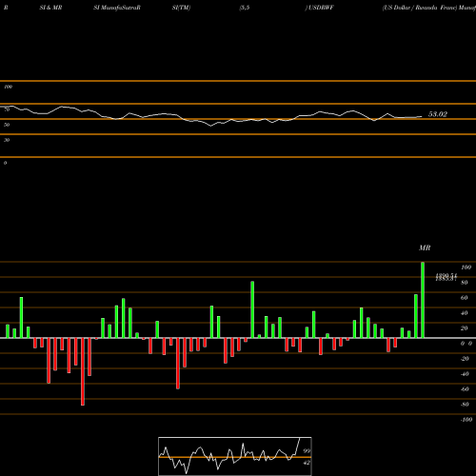Click the MR label above the histogram
The image size is (476, 476).
(x=425, y=248)
